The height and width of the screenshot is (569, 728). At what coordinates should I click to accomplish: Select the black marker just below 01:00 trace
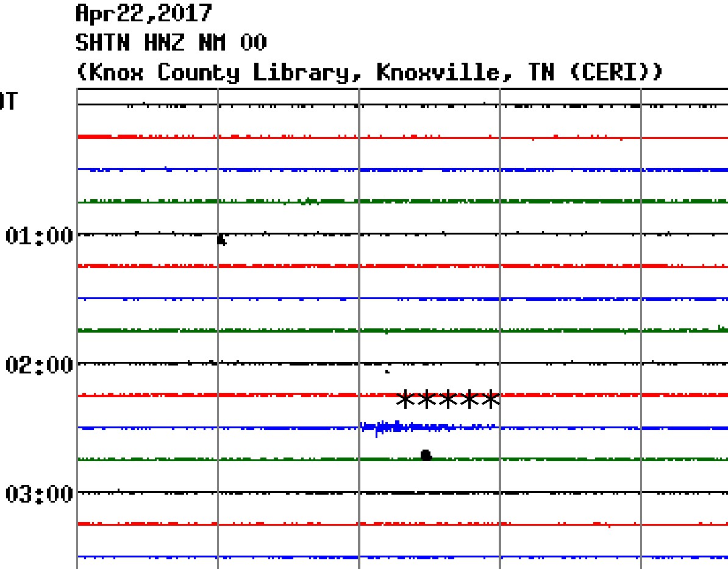[221, 240]
